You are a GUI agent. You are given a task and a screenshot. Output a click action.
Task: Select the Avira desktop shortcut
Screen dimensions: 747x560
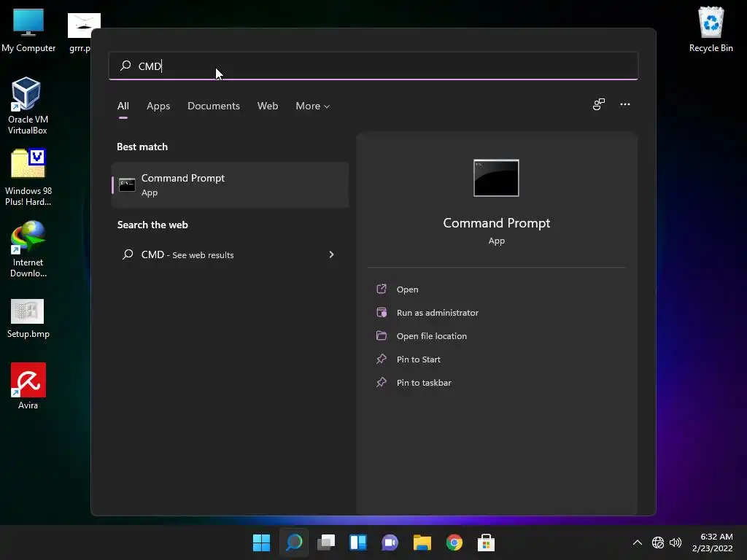[28, 386]
